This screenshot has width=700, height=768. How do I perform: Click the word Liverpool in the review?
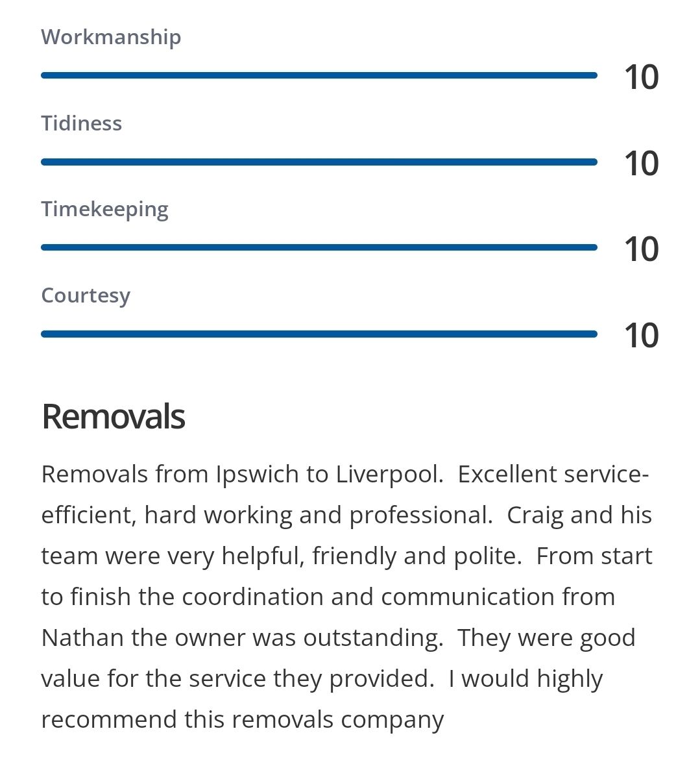[x=388, y=475]
